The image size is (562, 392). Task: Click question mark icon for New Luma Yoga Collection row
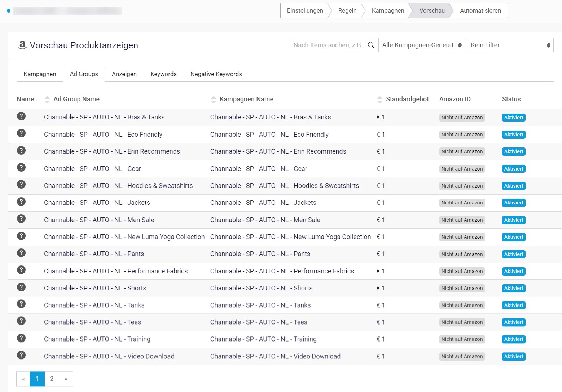click(21, 235)
